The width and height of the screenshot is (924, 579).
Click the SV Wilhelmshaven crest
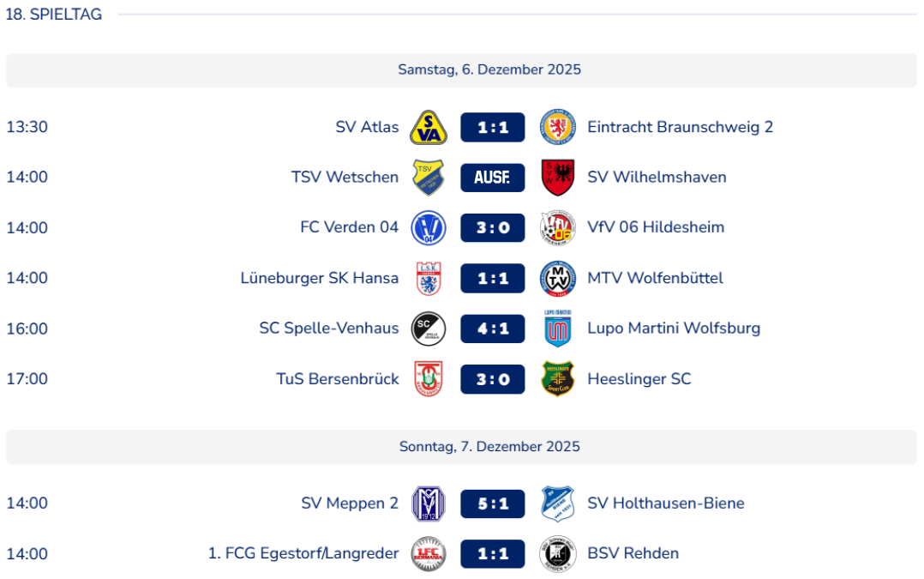tap(558, 178)
